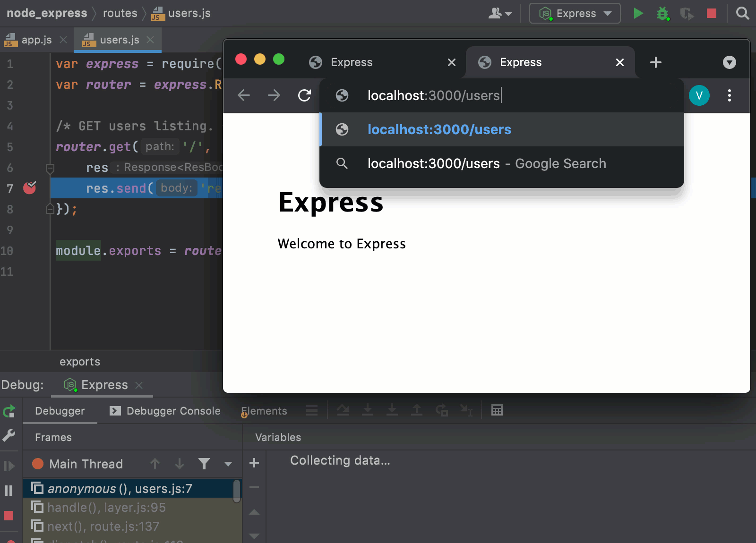
Task: Click the Step Out icon
Action: tap(417, 410)
